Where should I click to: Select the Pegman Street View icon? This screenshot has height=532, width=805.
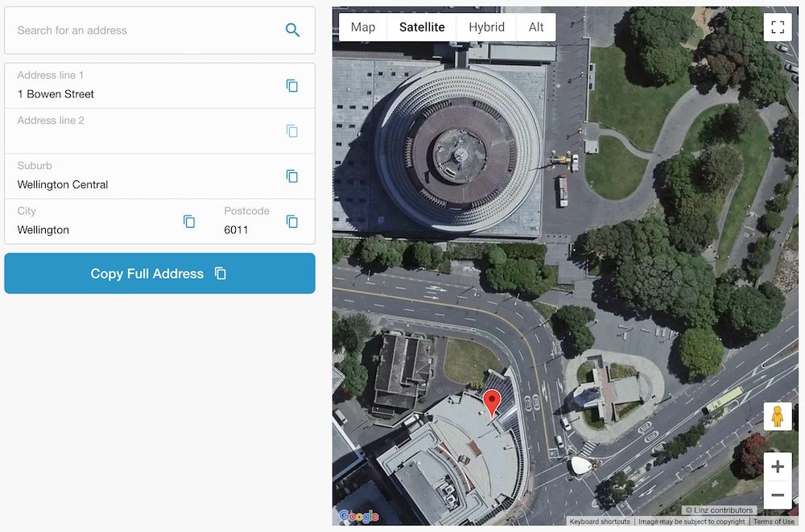[778, 416]
